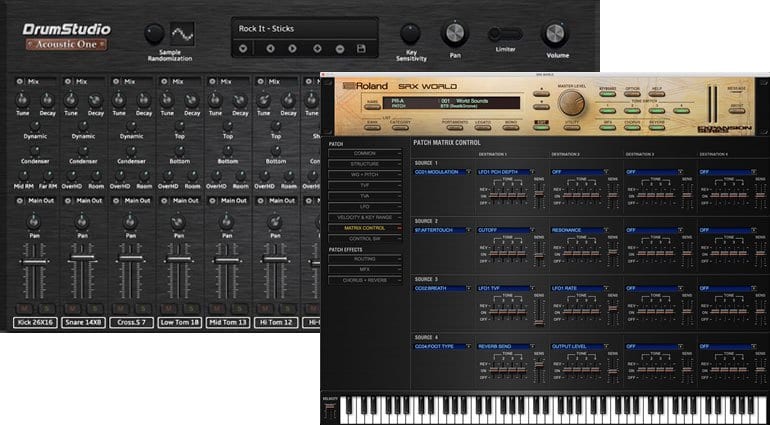Viewport: 770px width, 425px height.
Task: Save preset with floppy disk icon
Action: pos(361,49)
